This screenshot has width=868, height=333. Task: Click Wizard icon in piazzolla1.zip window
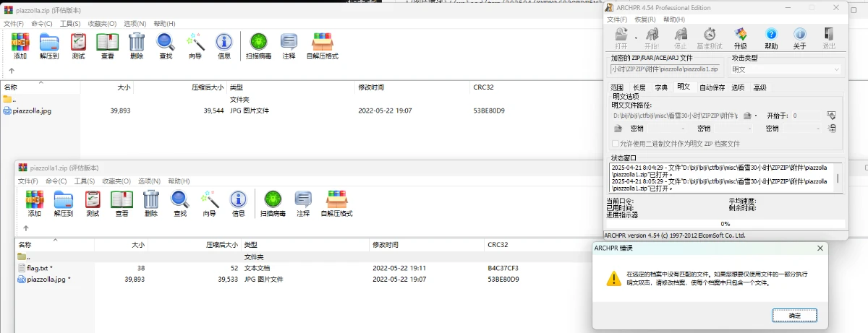point(210,199)
